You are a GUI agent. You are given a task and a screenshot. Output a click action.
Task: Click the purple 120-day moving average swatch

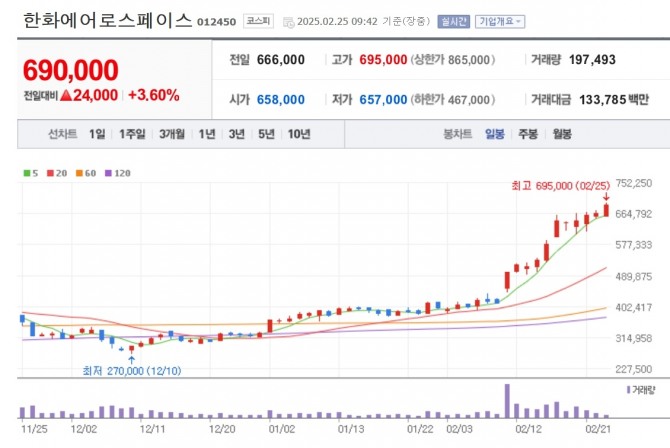coord(108,173)
